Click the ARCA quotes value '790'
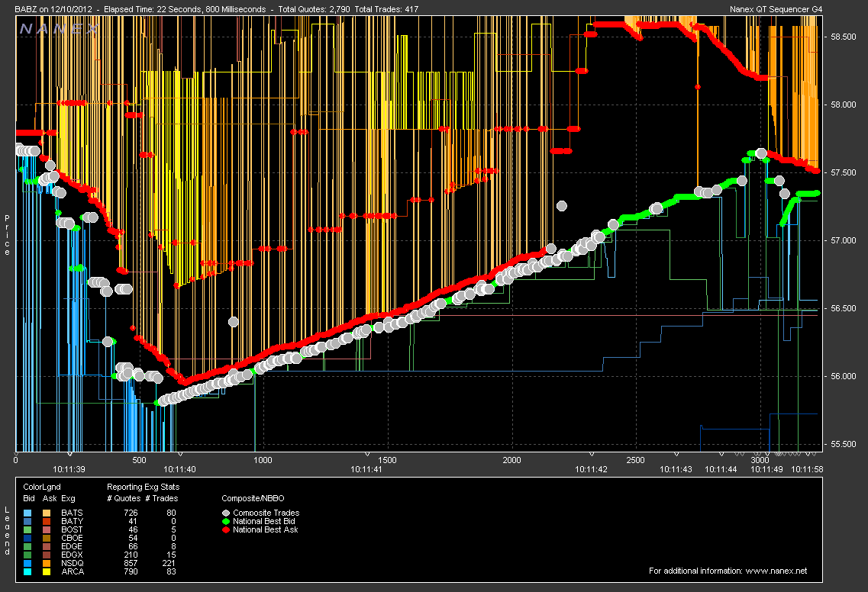The image size is (868, 592). coord(131,571)
